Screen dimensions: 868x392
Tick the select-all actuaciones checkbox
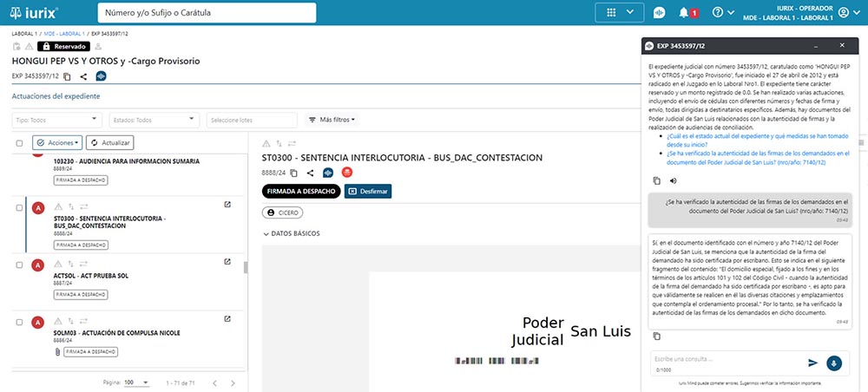(x=20, y=142)
